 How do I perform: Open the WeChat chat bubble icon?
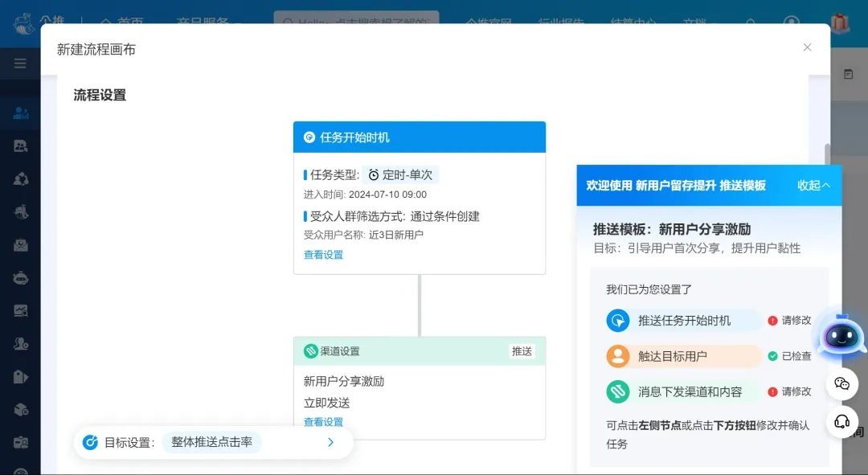[x=842, y=384]
